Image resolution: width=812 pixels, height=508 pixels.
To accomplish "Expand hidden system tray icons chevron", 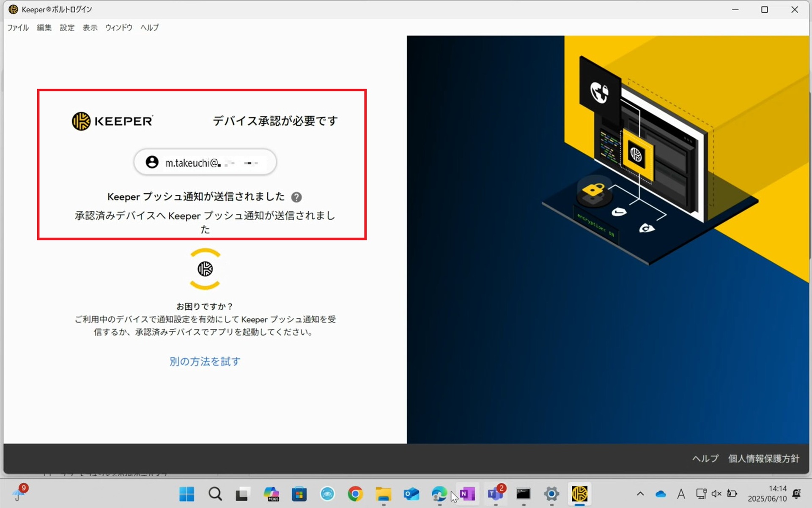I will [x=640, y=493].
